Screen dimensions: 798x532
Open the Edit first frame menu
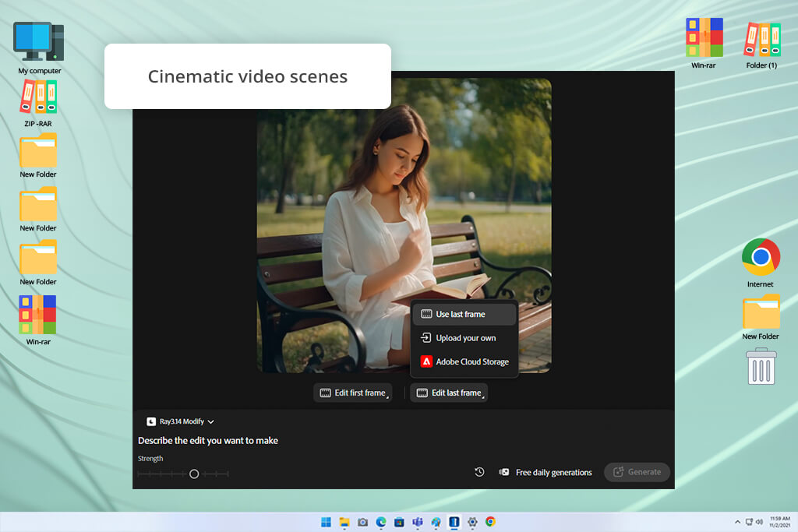point(353,393)
